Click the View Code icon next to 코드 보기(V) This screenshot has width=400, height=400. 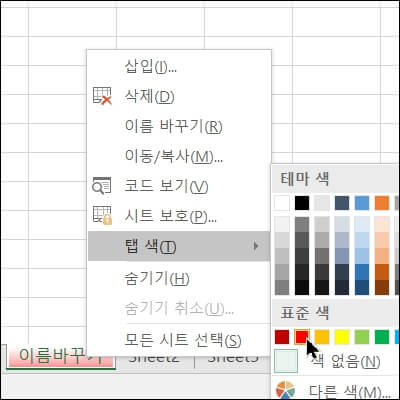(x=102, y=186)
